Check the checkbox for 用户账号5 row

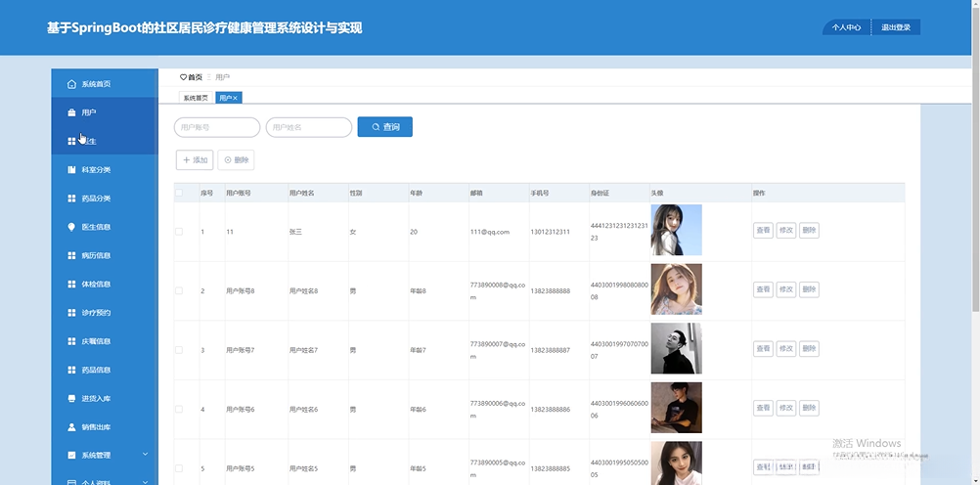coord(179,468)
